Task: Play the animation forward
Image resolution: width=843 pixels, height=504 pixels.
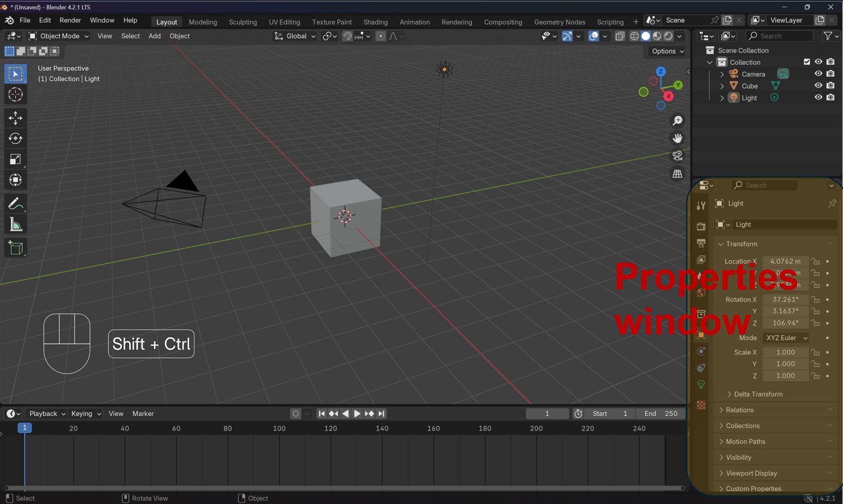Action: pos(357,413)
